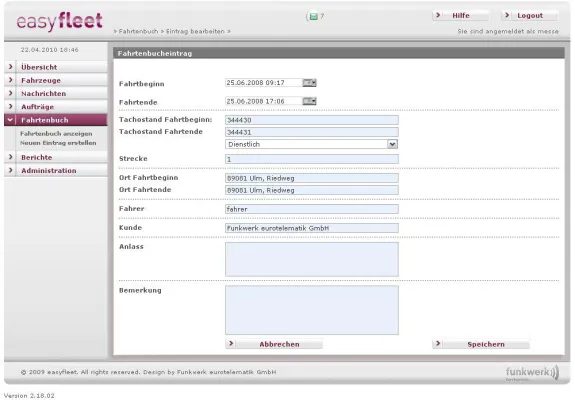Screen dimensions: 575x400
Task: Open the Fahrzeuge menu item
Action: 56,80
